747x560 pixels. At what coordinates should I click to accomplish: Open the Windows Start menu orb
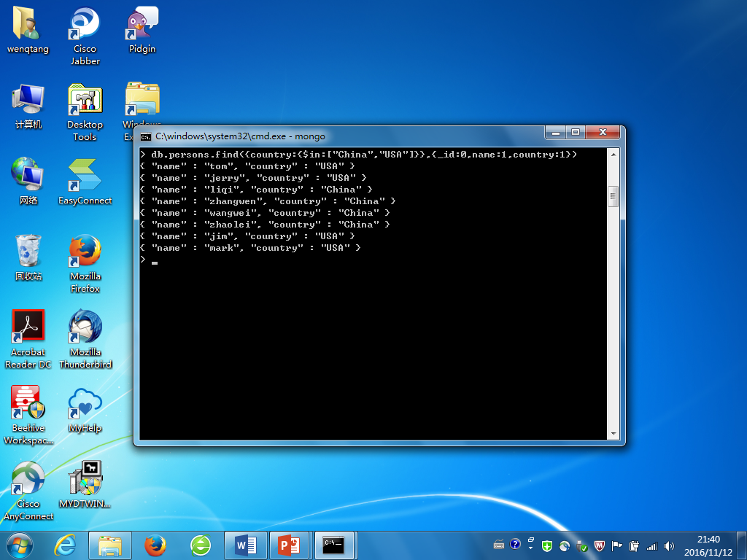tap(20, 545)
